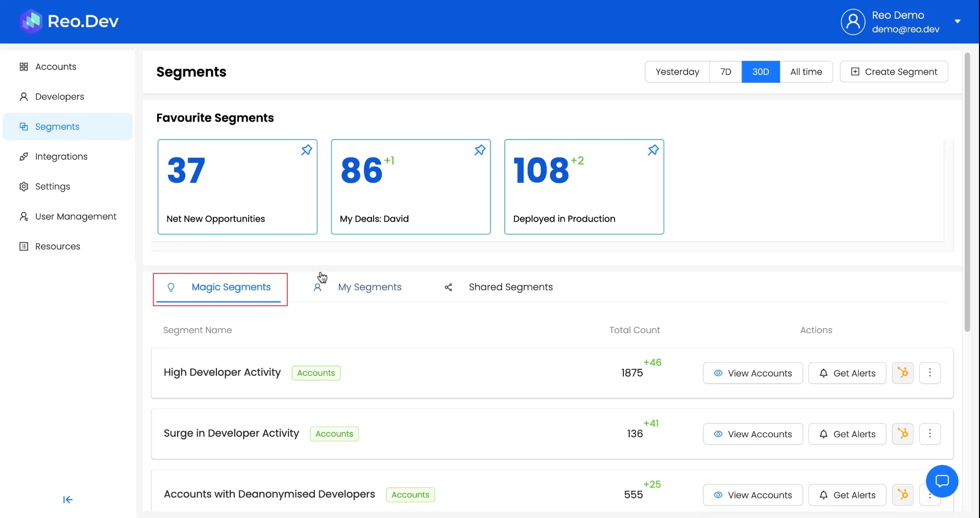
Task: Switch to the My Segments tab
Action: point(370,287)
